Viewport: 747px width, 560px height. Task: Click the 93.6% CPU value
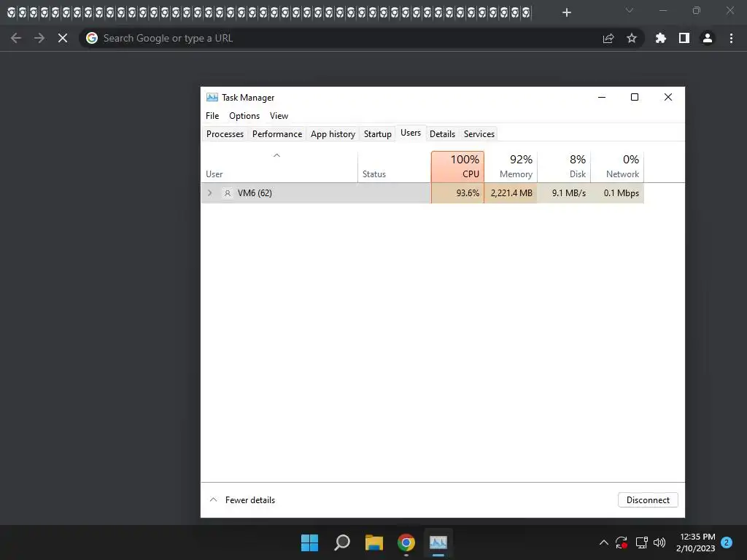468,192
